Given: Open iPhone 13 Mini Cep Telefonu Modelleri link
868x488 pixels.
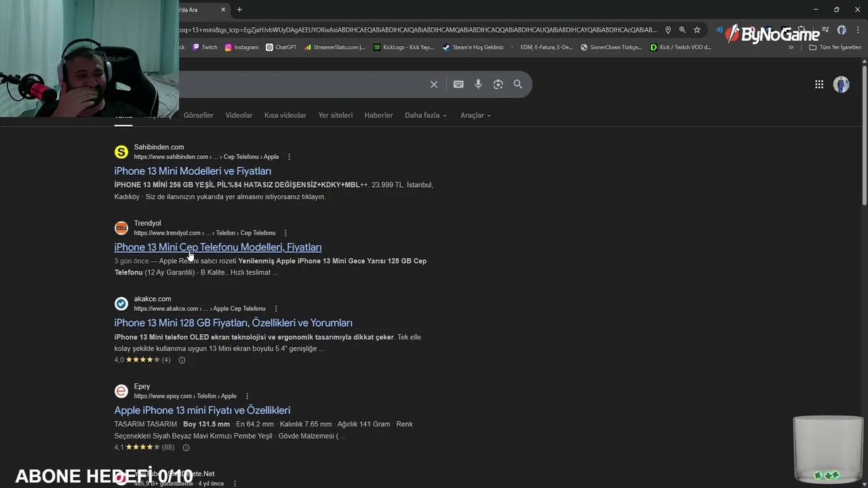Looking at the screenshot, I should [218, 247].
